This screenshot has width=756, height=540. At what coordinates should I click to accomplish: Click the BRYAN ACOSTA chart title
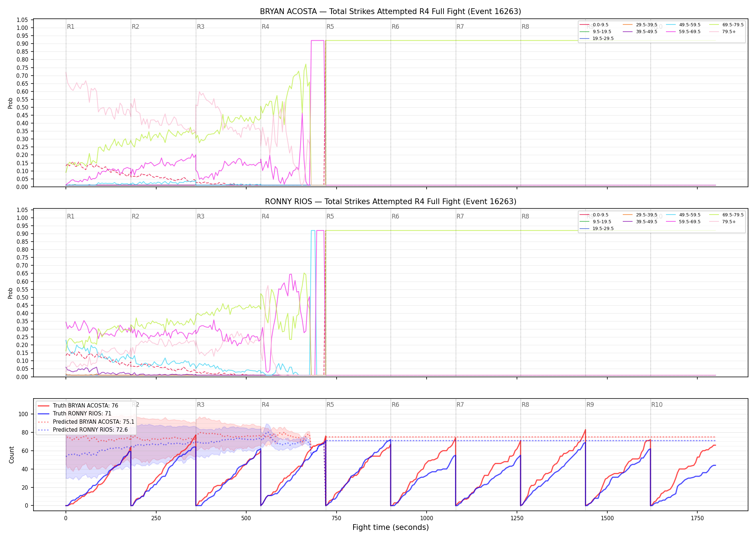[x=390, y=12]
